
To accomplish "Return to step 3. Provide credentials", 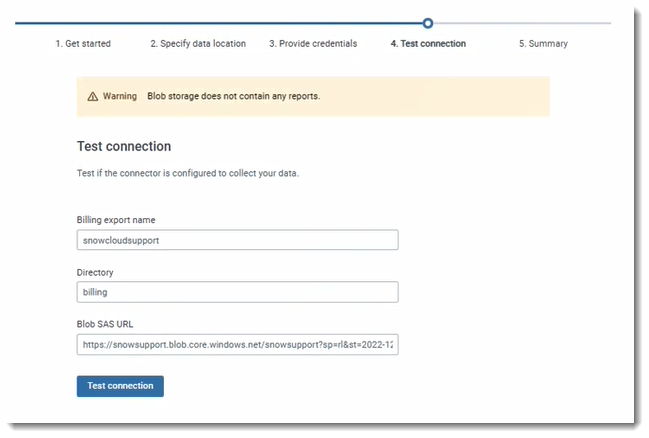I will [x=313, y=43].
